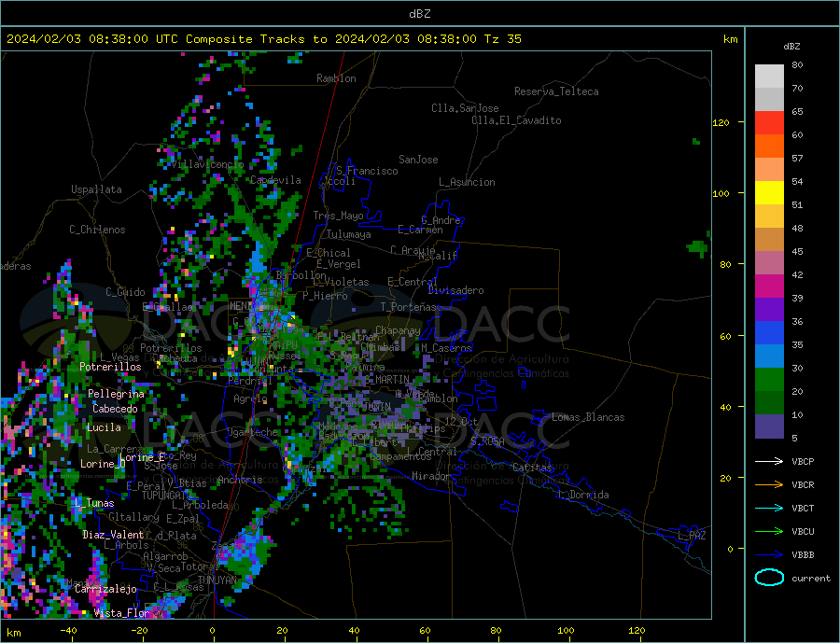
Task: Select the light grey swatch below 80
Action: 769,77
